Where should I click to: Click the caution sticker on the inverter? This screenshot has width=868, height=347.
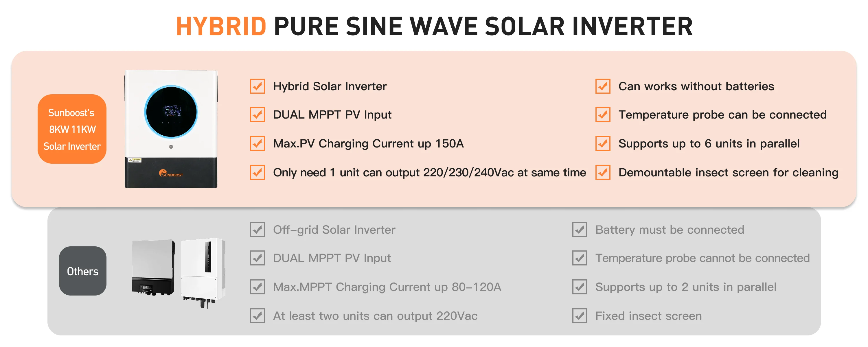[135, 160]
